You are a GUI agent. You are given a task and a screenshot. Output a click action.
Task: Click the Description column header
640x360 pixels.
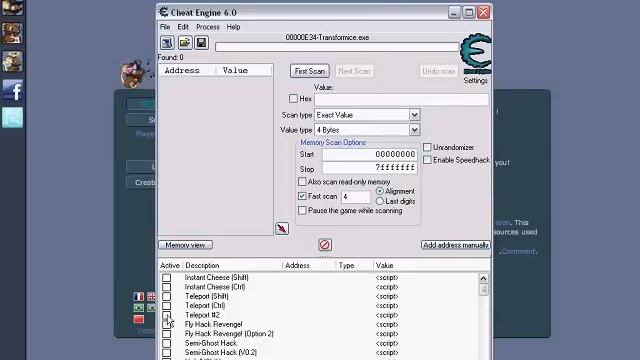point(232,265)
